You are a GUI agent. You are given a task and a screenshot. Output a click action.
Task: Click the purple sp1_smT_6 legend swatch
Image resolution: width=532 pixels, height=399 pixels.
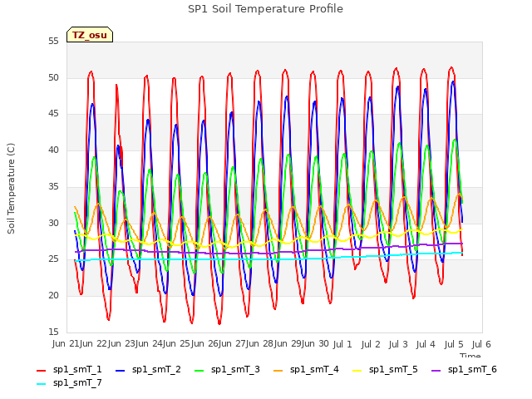pos(436,371)
